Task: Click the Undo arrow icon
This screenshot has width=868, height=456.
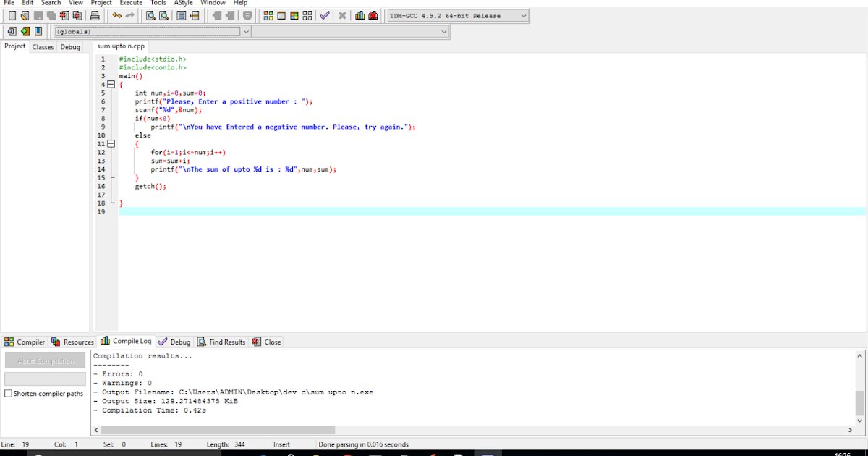Action: [117, 14]
